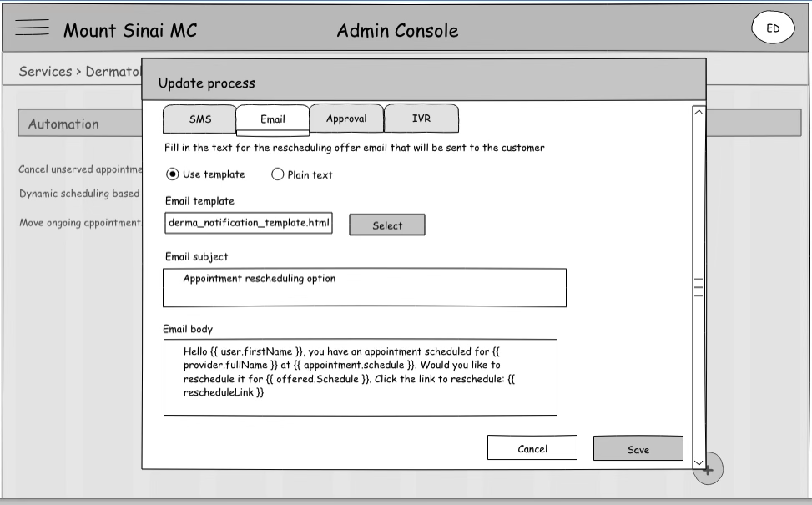Click the Mount Sinai MC title
Image resolution: width=812 pixels, height=505 pixels.
pos(130,31)
